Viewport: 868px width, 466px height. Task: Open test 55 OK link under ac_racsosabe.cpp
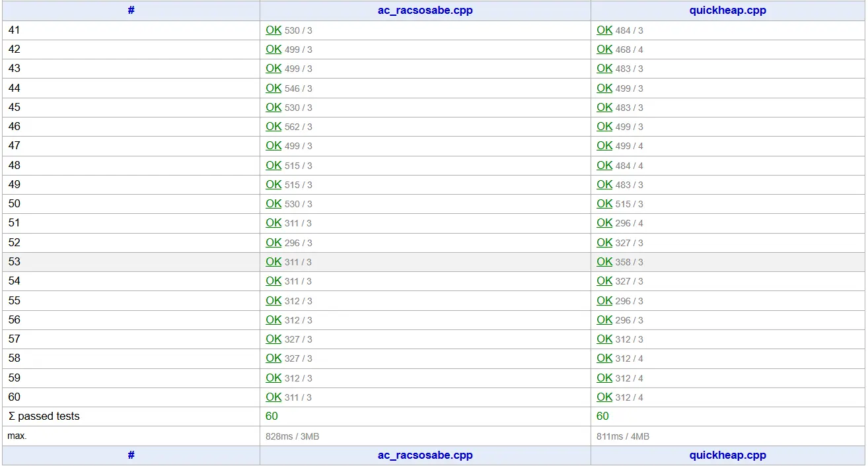273,300
